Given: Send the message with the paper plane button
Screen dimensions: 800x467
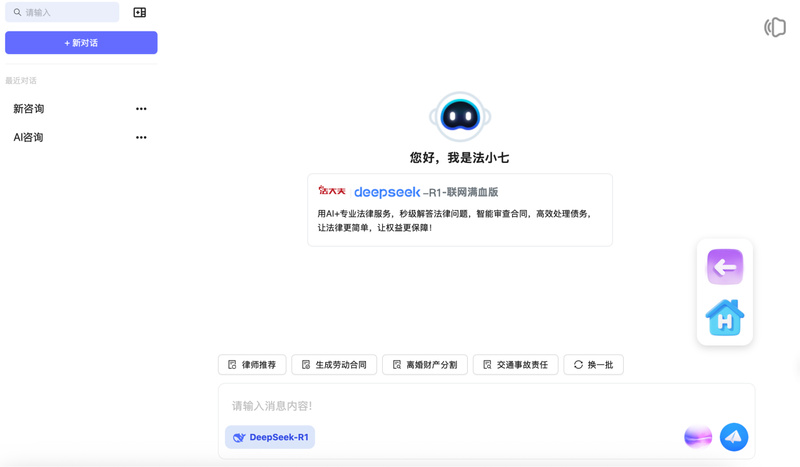Looking at the screenshot, I should pyautogui.click(x=734, y=437).
